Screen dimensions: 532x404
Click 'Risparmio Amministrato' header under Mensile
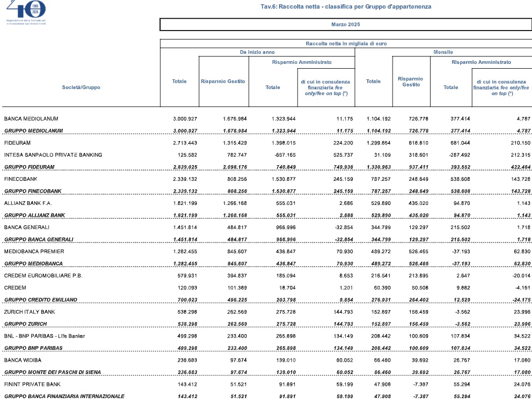pyautogui.click(x=481, y=62)
